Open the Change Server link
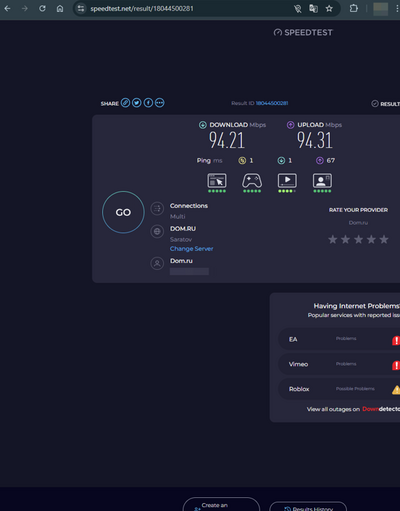The image size is (400, 511). point(192,249)
